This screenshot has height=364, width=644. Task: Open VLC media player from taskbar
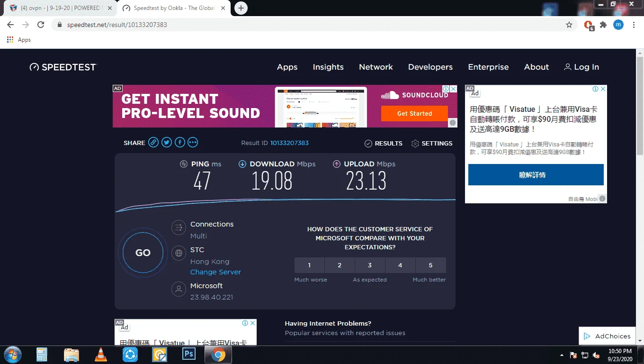tap(101, 355)
